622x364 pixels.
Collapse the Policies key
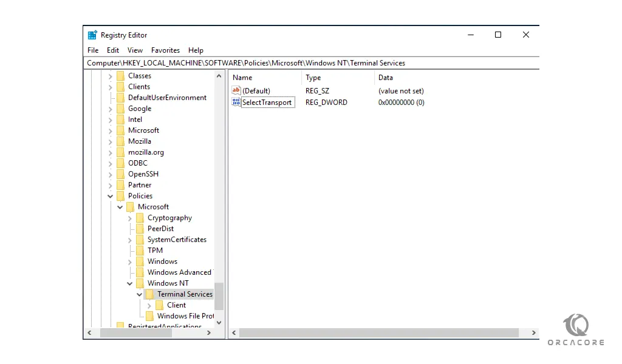coord(111,196)
